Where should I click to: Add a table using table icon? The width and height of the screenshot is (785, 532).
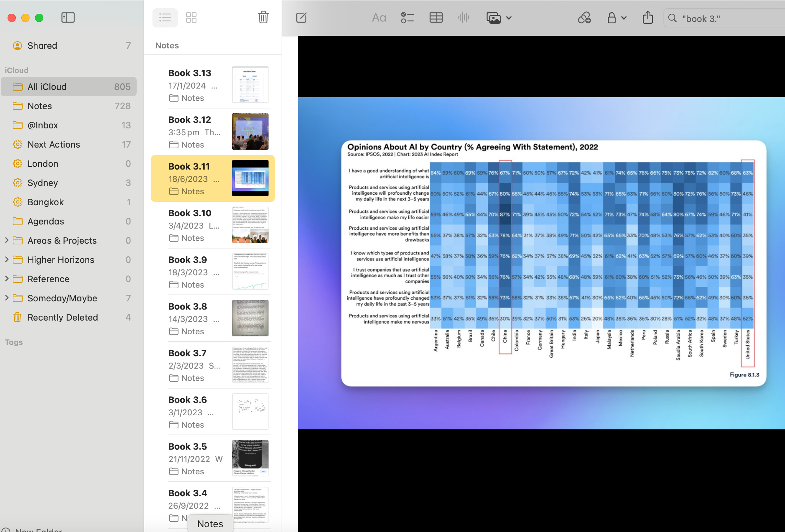436,18
